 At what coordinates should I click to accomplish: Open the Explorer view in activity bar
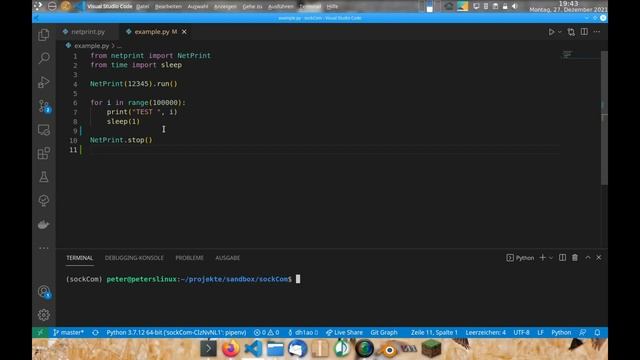coord(44,35)
